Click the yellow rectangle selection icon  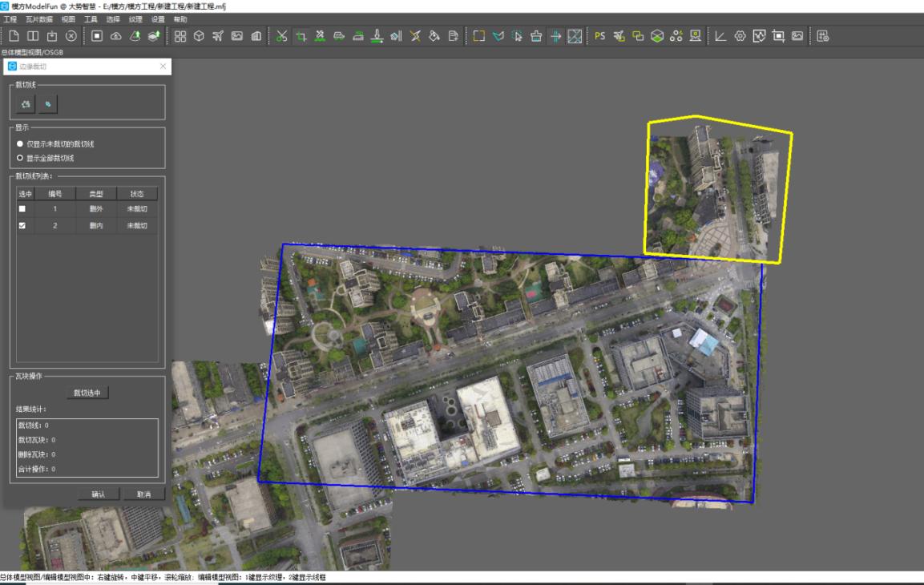pyautogui.click(x=479, y=36)
